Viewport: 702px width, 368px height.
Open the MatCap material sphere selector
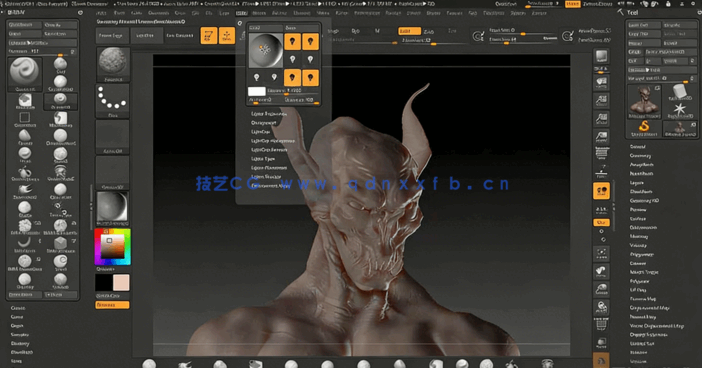pyautogui.click(x=112, y=208)
